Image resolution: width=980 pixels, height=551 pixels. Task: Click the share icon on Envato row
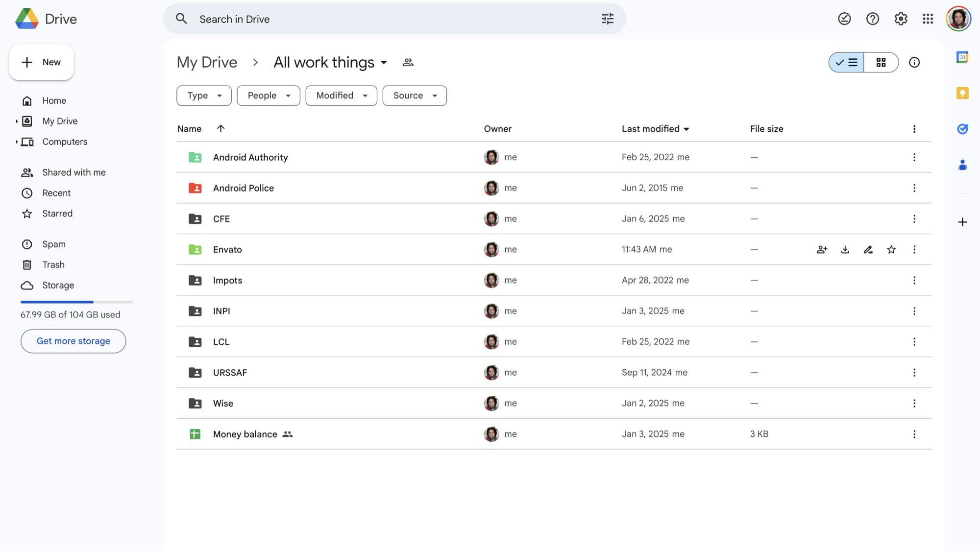tap(822, 250)
